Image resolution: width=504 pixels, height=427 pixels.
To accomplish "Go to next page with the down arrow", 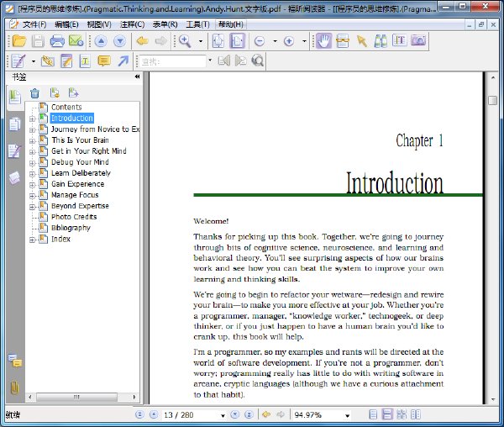I will pyautogui.click(x=120, y=41).
